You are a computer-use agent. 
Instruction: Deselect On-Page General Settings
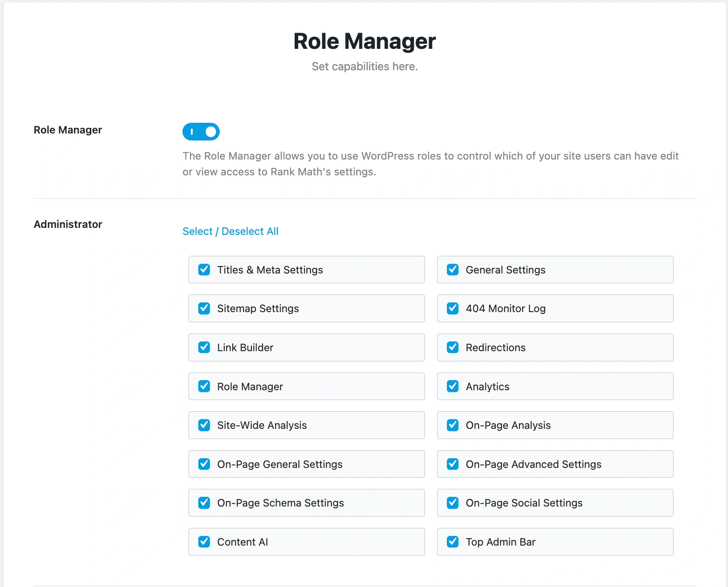point(204,464)
